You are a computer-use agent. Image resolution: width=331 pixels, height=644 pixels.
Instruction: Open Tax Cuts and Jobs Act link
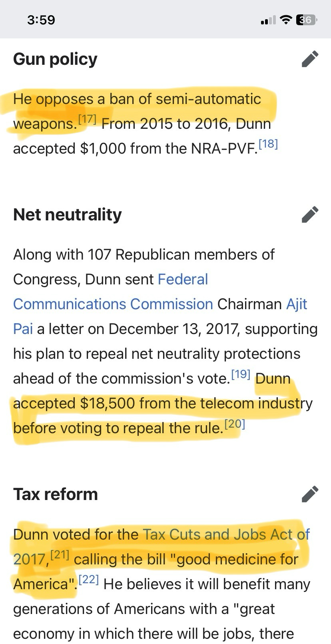pyautogui.click(x=226, y=534)
